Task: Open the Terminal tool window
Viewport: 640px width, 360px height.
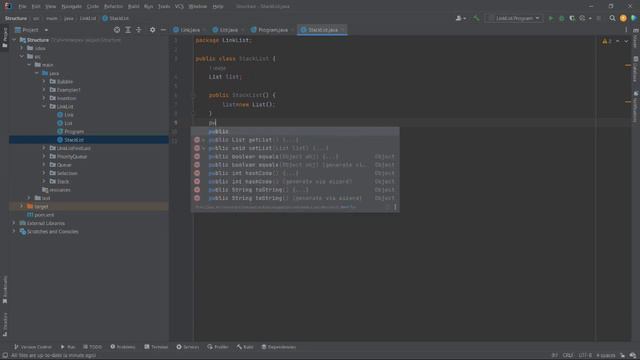Action: pos(156,347)
